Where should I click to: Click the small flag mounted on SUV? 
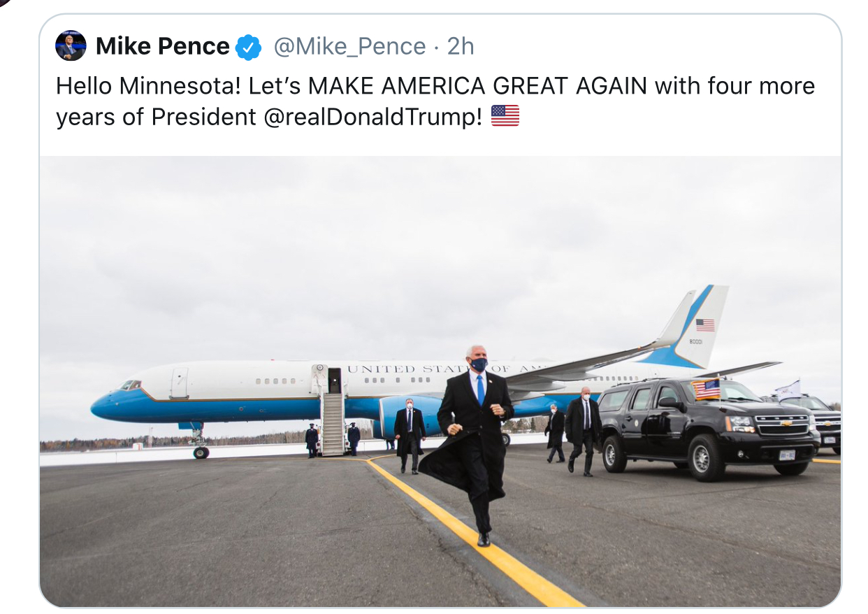coord(707,390)
